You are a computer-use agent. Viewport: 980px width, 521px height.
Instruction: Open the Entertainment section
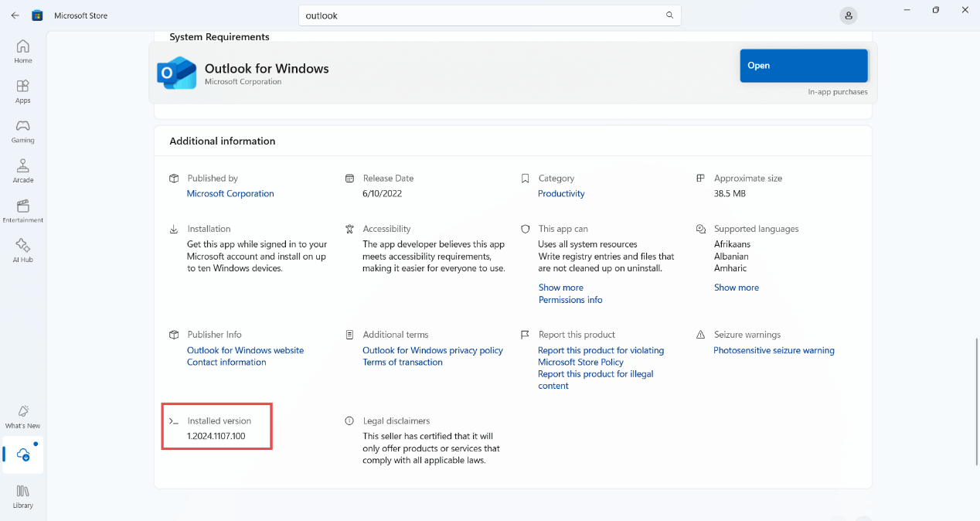tap(23, 210)
